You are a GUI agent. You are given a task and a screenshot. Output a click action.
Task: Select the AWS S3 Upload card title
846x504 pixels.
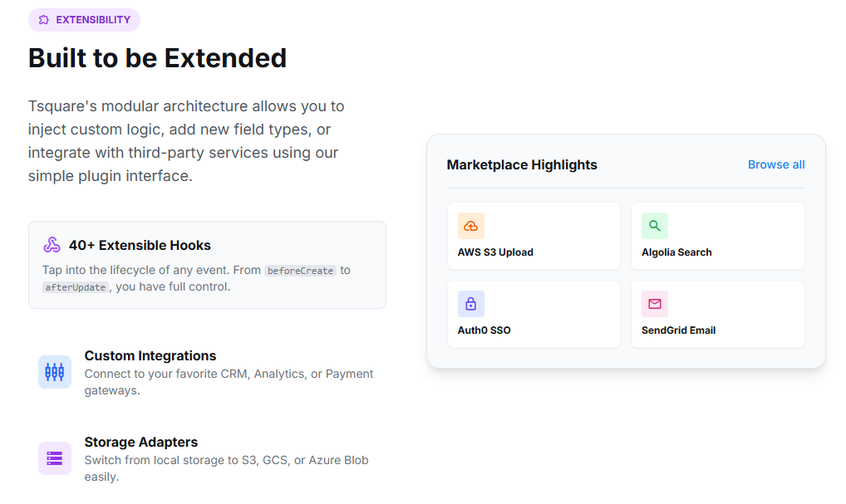click(x=495, y=252)
